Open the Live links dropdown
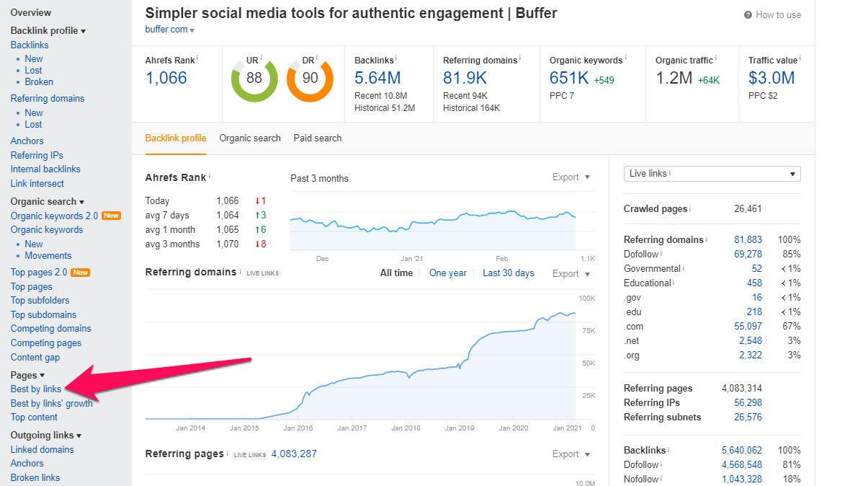Image resolution: width=868 pixels, height=486 pixels. pos(712,174)
